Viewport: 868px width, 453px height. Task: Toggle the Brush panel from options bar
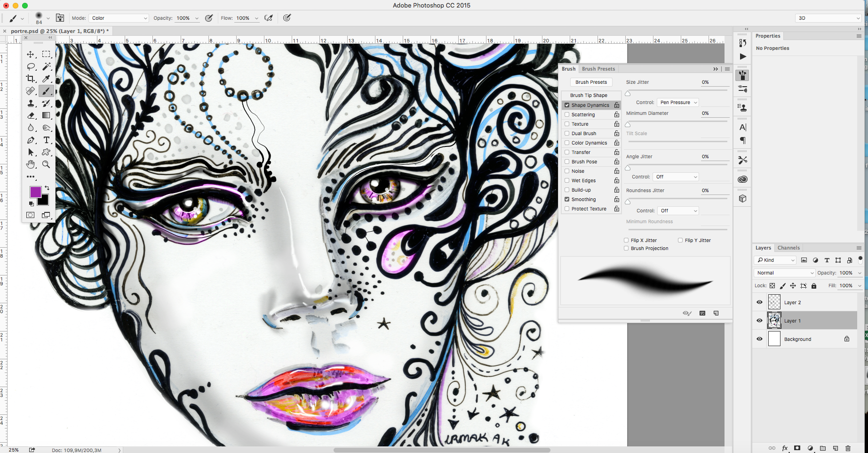[x=60, y=18]
